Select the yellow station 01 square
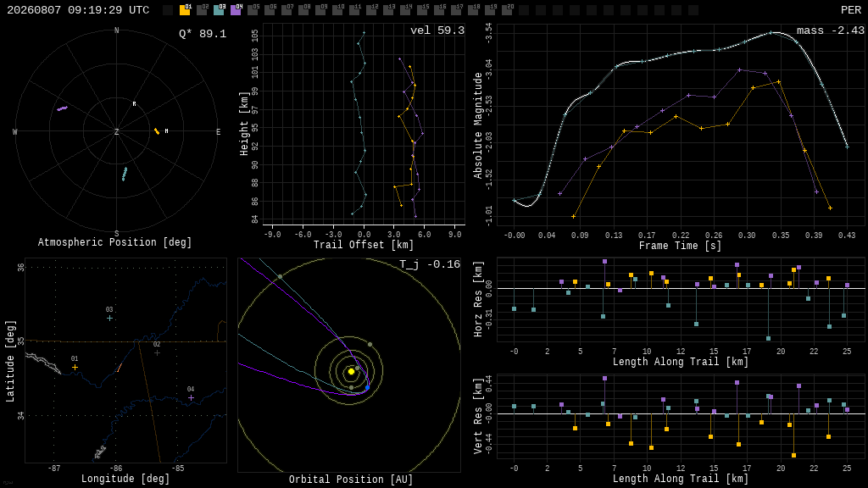Screen dimensions: 868x488 [185, 10]
